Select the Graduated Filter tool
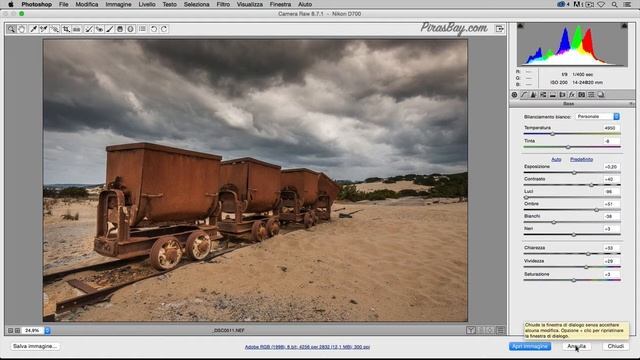Screen dimensions: 640x360 120,29
